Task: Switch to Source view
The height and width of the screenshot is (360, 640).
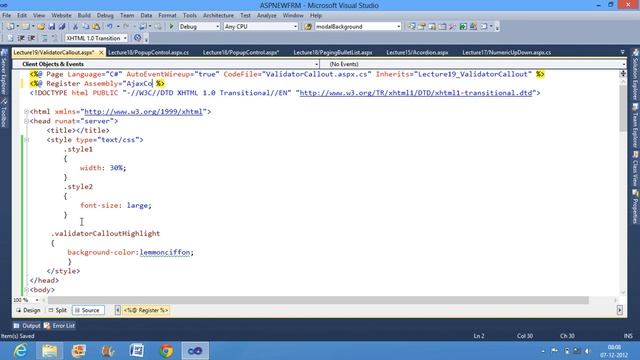Action: coord(88,310)
